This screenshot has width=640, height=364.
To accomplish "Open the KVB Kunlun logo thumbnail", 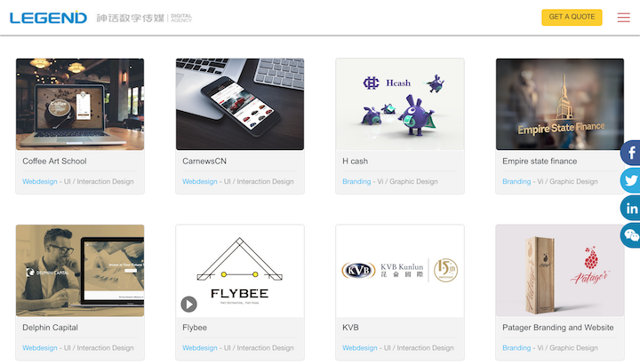I will point(400,271).
